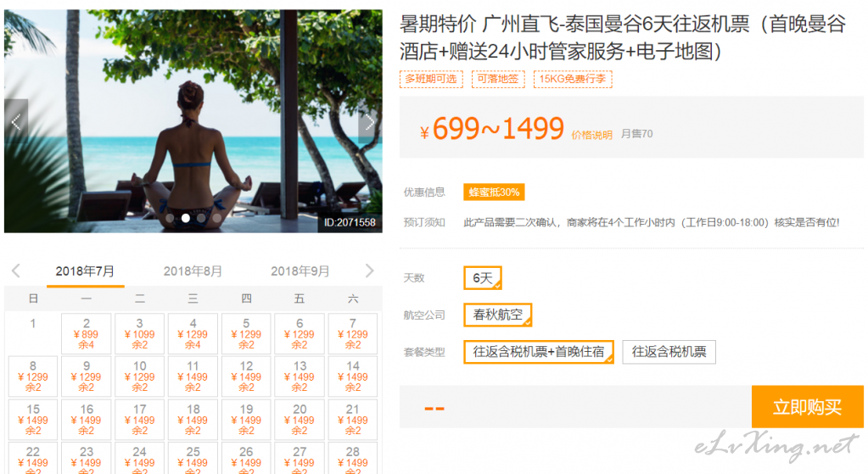Open the 2018年7月 calendar tab
Screen dimensions: 868x474
pyautogui.click(x=85, y=271)
